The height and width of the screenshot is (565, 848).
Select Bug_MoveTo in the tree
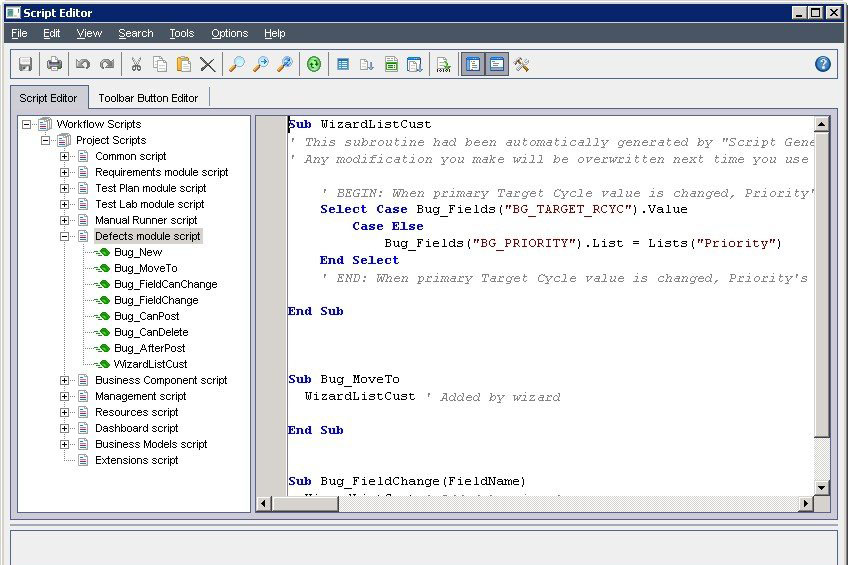pyautogui.click(x=145, y=268)
